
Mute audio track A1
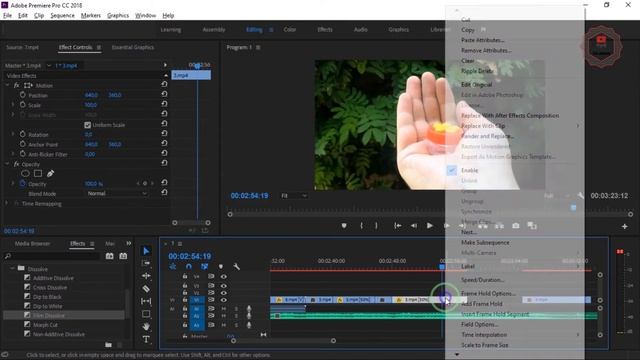(224, 309)
